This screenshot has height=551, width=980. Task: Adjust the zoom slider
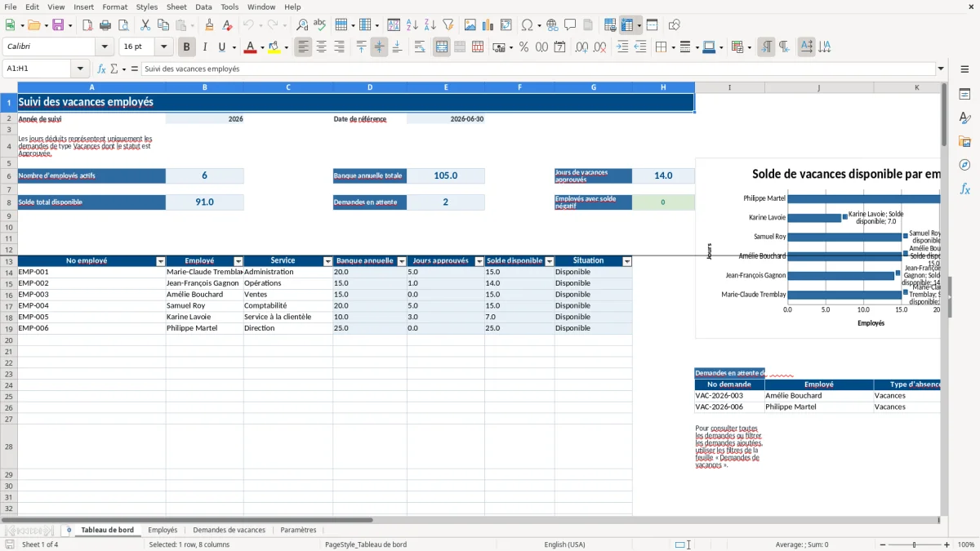point(914,544)
